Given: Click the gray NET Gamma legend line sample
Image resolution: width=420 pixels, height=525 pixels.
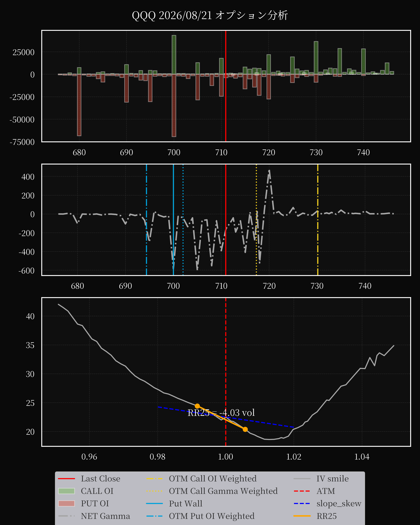Looking at the screenshot, I should pyautogui.click(x=66, y=516).
